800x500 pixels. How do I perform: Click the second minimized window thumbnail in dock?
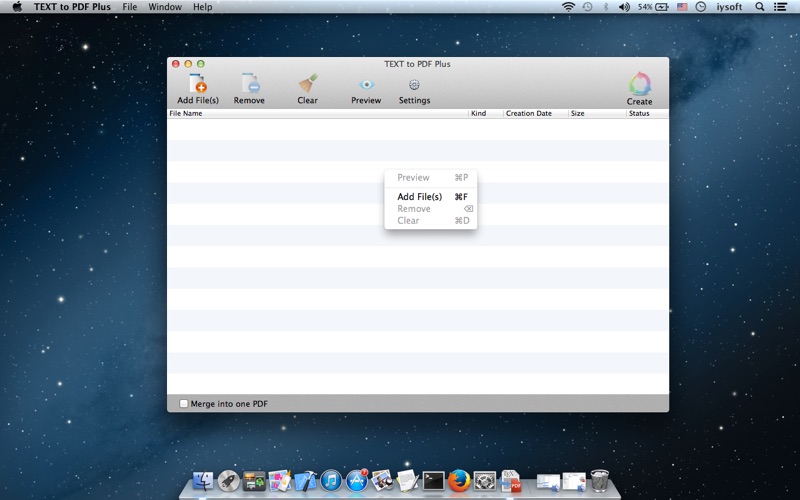tap(574, 482)
